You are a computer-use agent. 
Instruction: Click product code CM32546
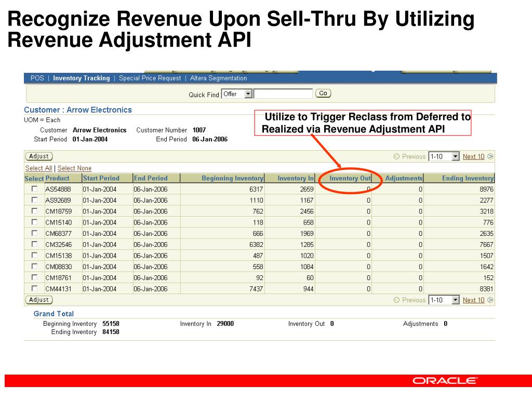(59, 245)
